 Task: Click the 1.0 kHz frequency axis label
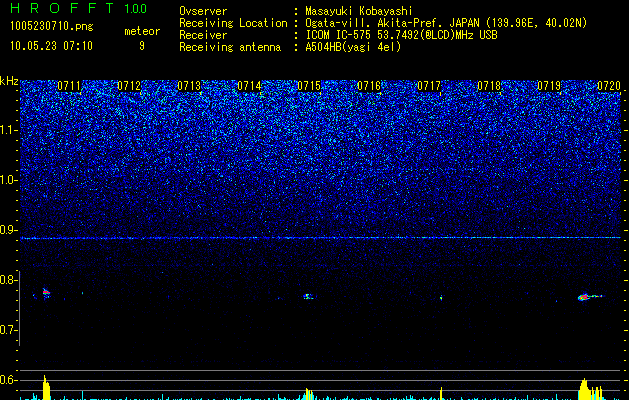tap(9, 180)
